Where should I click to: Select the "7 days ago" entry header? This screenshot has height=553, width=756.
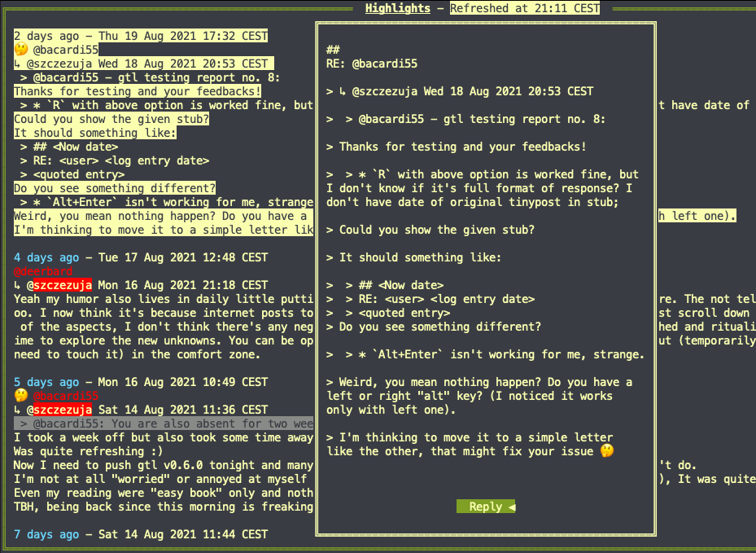pyautogui.click(x=141, y=534)
